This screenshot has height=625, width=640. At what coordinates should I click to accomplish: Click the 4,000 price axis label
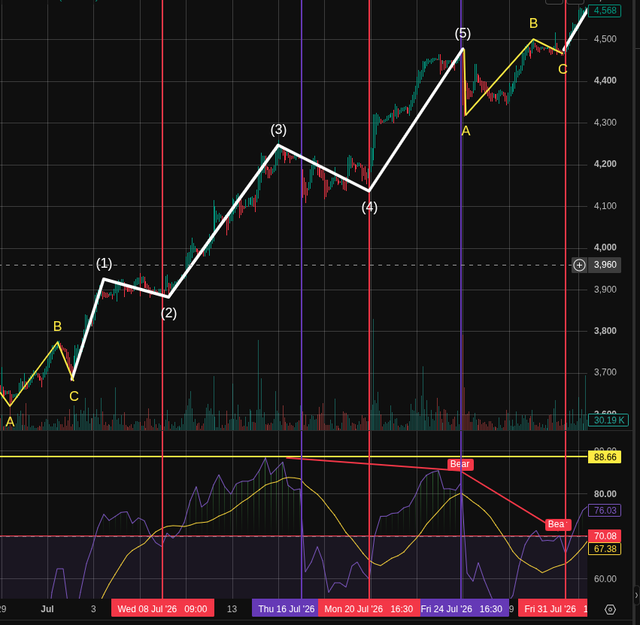pyautogui.click(x=605, y=247)
